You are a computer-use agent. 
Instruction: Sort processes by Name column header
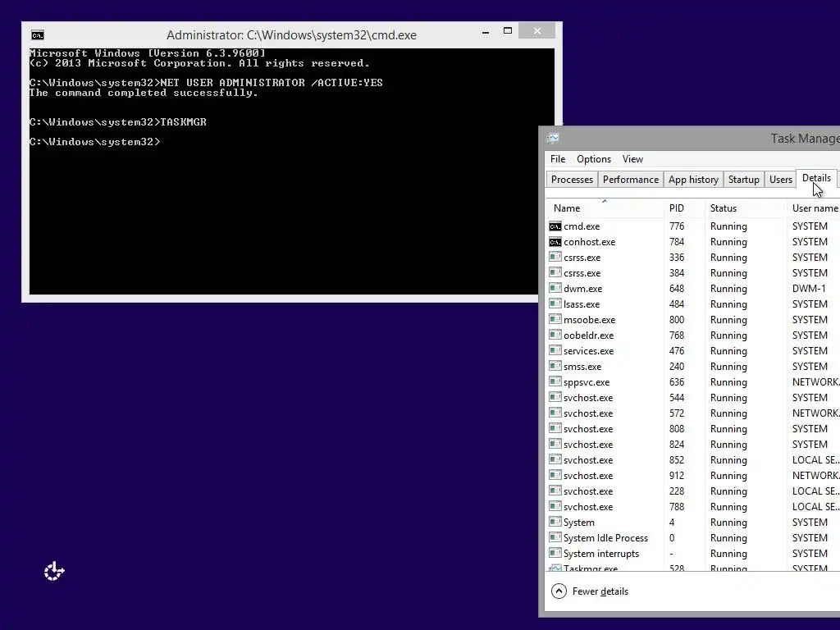coord(605,208)
